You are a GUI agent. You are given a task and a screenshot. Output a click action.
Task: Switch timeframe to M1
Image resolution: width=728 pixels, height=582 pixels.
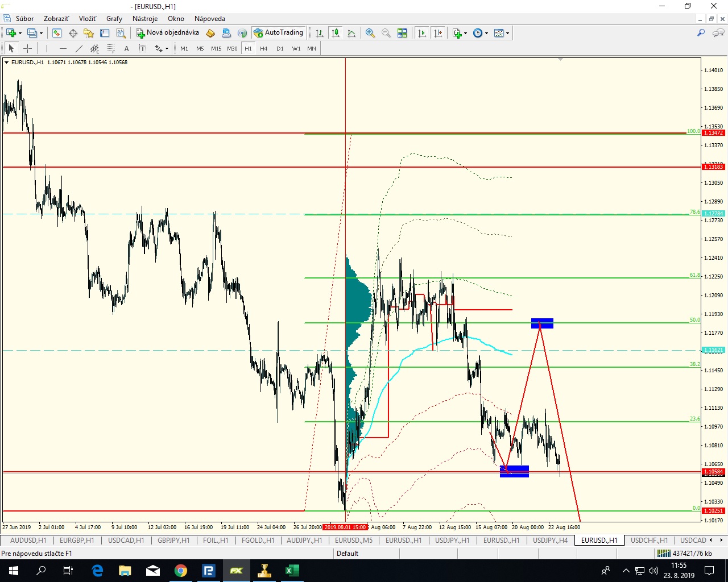pyautogui.click(x=184, y=48)
